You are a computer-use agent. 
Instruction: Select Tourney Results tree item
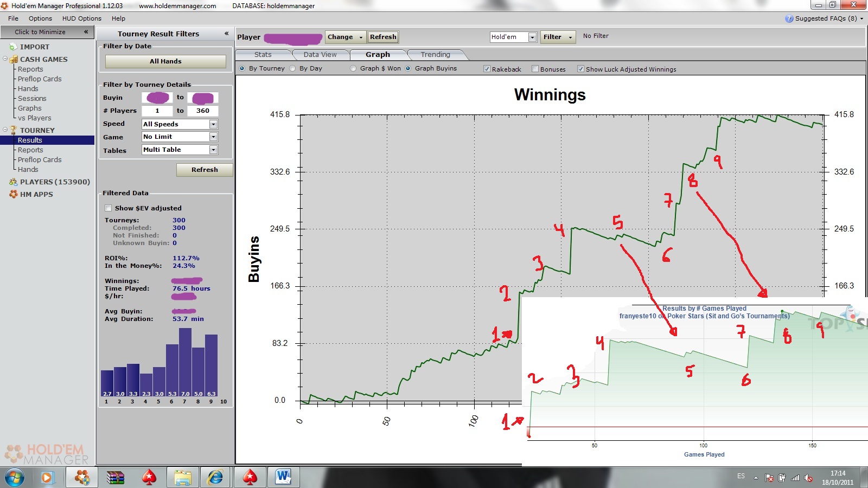tap(30, 140)
